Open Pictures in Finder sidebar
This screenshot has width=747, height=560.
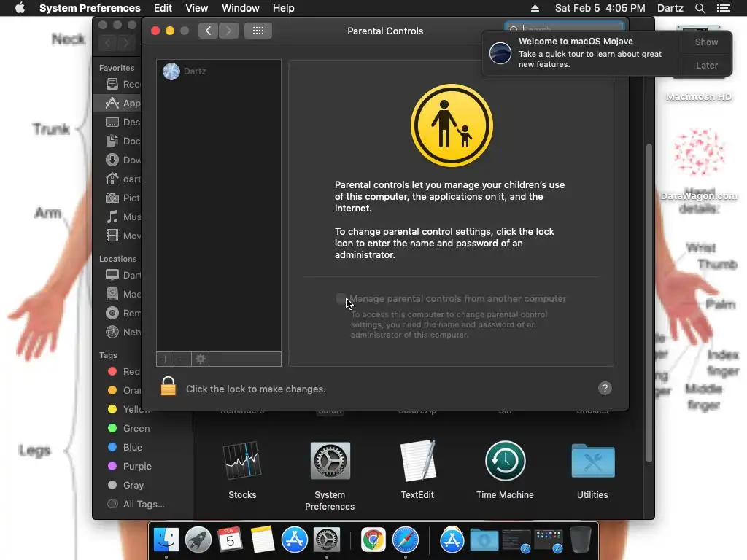[123, 198]
